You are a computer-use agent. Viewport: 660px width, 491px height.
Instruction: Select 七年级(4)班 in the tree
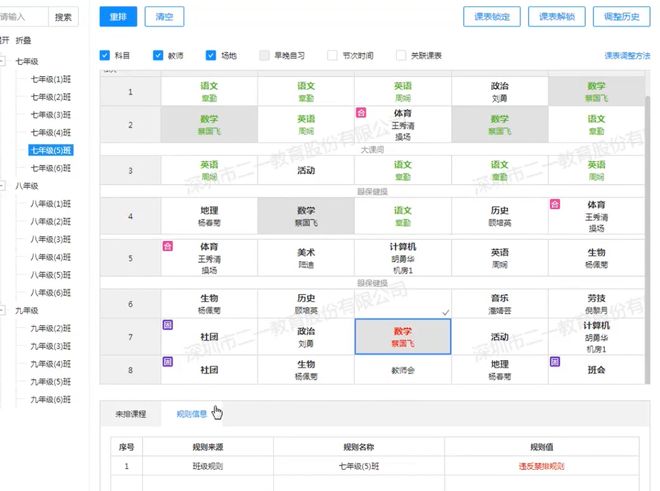point(51,133)
